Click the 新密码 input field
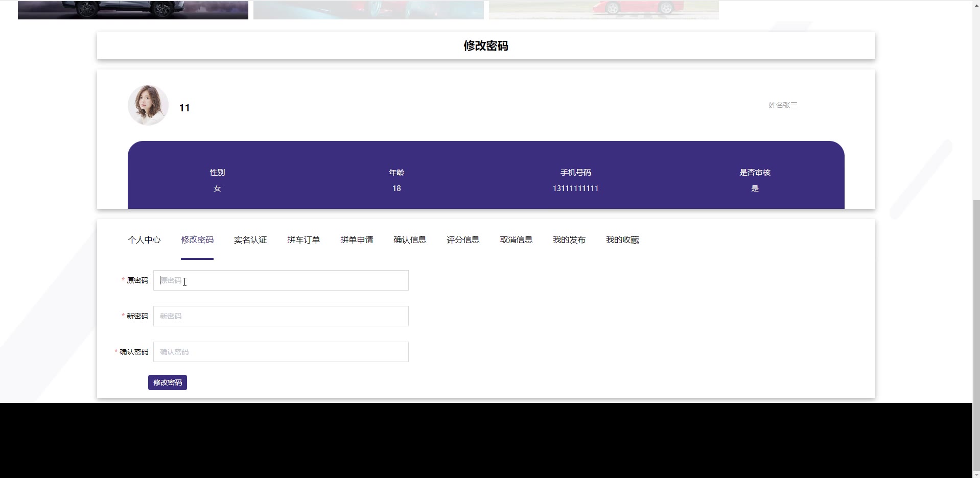980x478 pixels. (281, 316)
